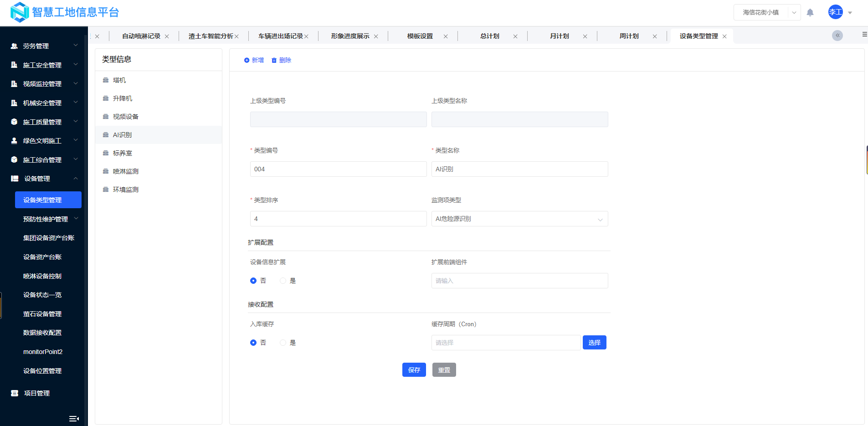
Task: Open 数据接收配置 in the sidebar
Action: [42, 333]
